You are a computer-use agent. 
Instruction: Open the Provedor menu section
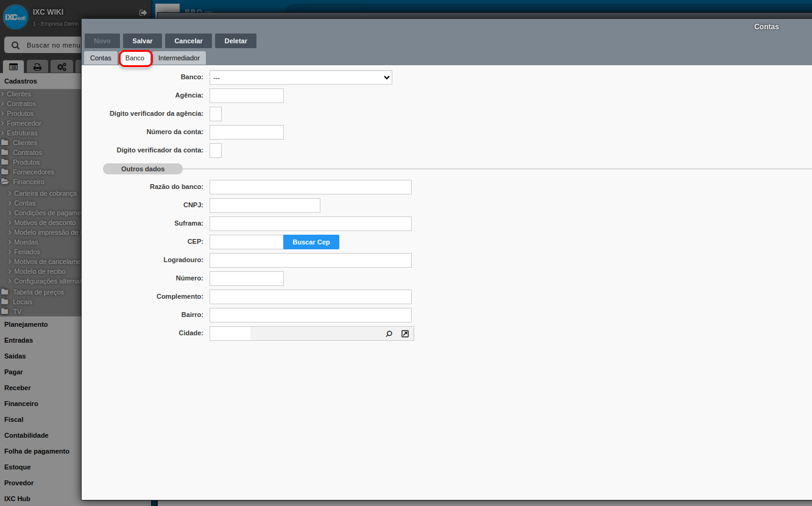coord(19,483)
